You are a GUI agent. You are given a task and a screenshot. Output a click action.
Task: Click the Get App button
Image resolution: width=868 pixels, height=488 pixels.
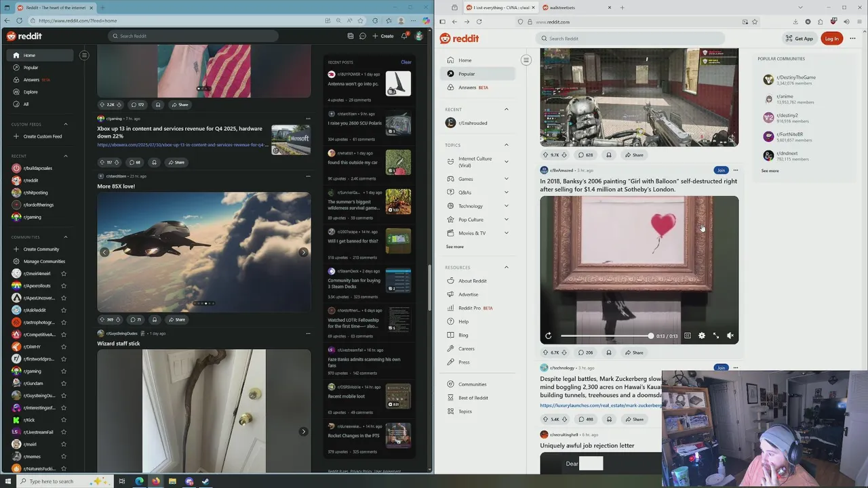(800, 39)
